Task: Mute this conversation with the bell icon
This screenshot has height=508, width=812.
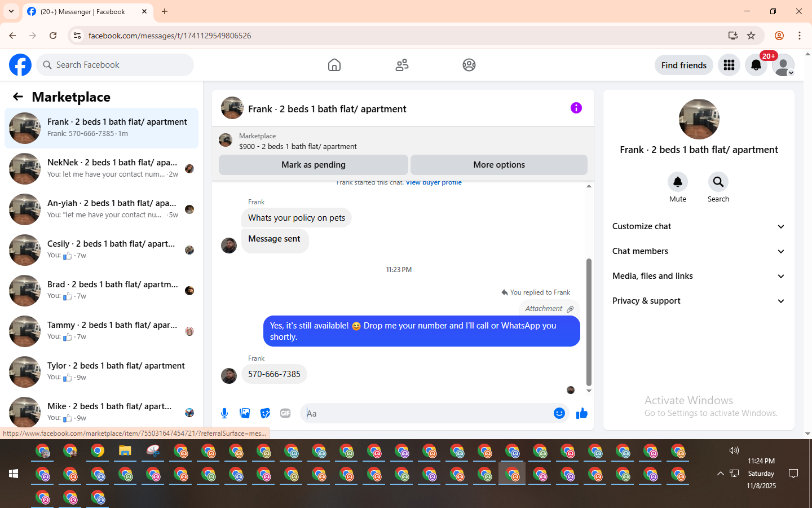Action: [x=678, y=182]
